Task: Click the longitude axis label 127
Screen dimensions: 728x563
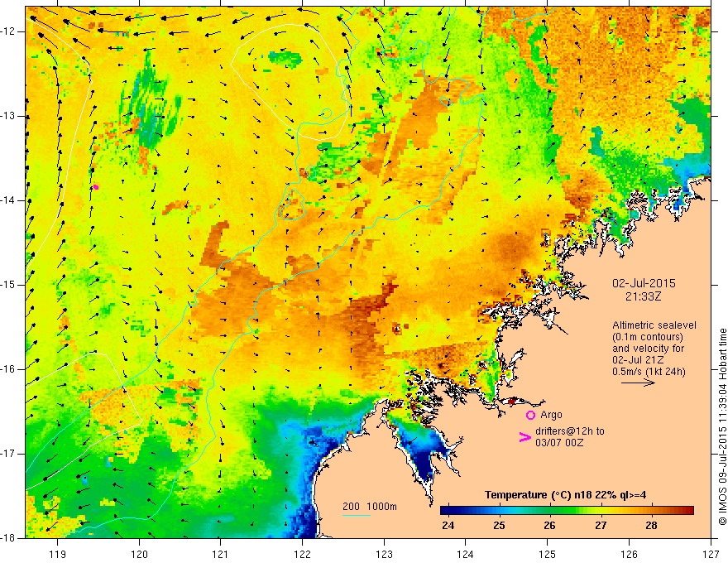Action: point(711,554)
